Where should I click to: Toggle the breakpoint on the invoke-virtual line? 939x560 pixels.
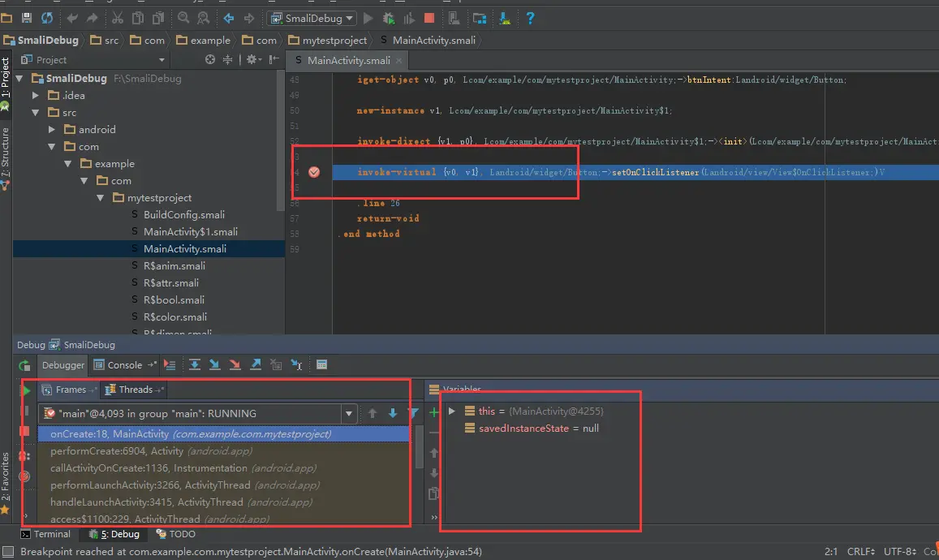point(314,173)
